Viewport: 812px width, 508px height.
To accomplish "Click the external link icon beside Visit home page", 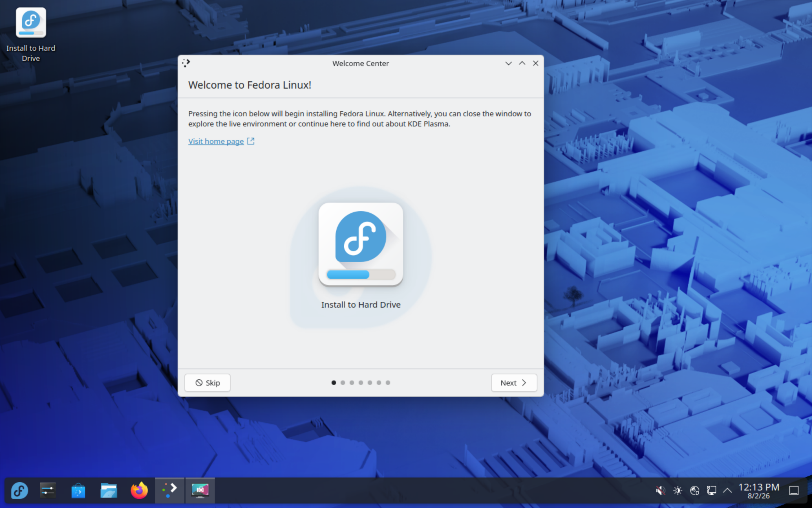I will 251,141.
